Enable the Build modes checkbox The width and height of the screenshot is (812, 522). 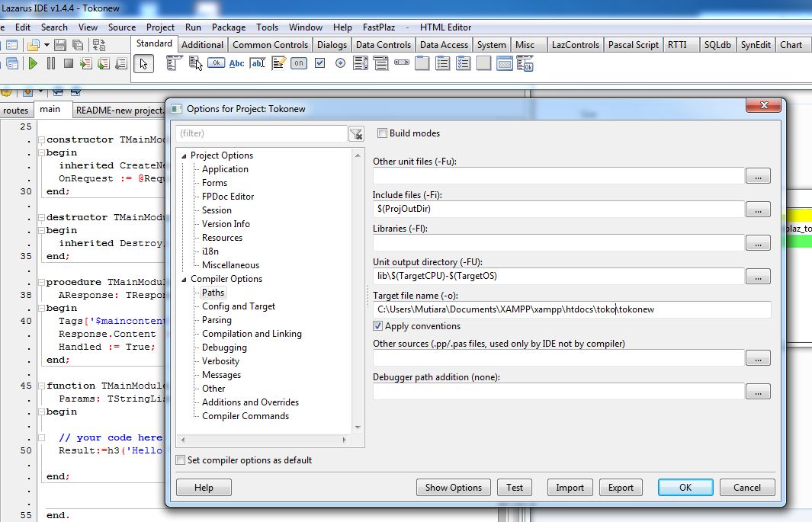click(382, 133)
